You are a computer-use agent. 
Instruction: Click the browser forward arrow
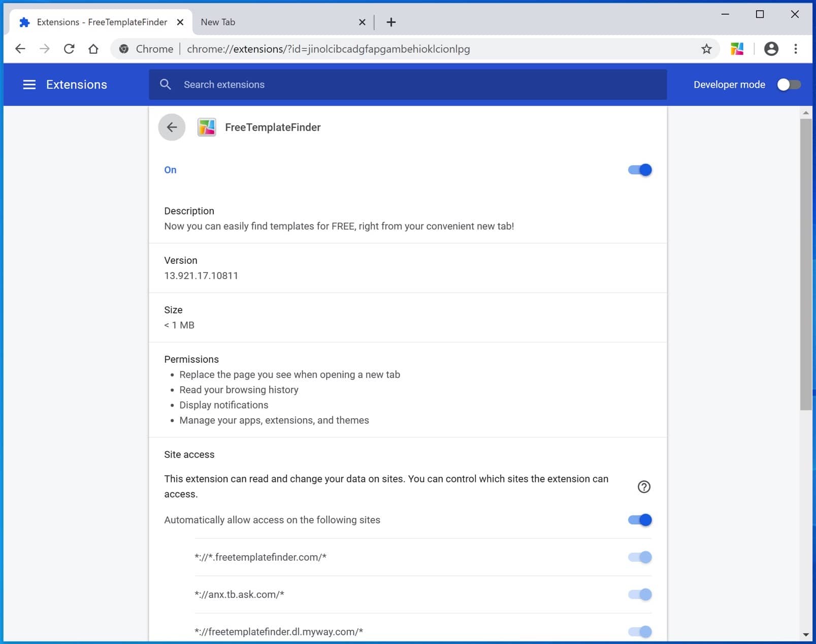[45, 49]
